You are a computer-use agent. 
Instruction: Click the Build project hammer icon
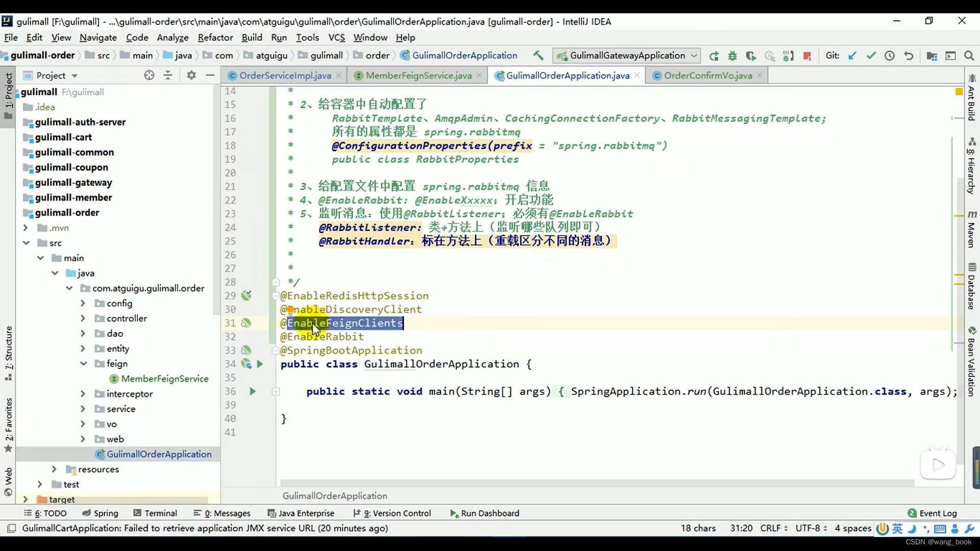(x=538, y=56)
